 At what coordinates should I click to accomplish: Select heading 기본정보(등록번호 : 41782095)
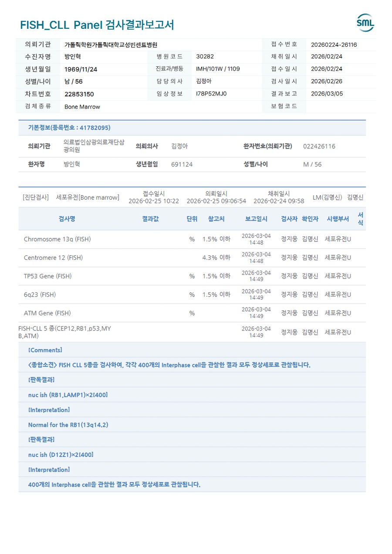click(69, 128)
